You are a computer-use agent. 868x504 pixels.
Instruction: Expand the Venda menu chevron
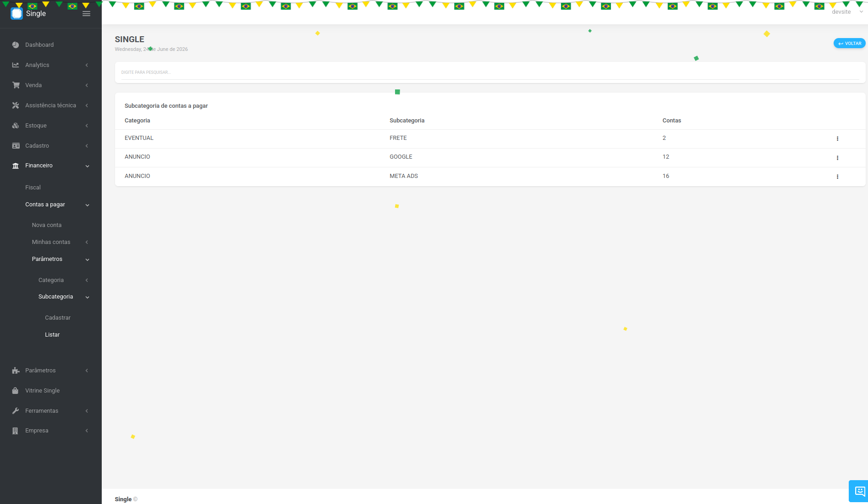tap(87, 85)
